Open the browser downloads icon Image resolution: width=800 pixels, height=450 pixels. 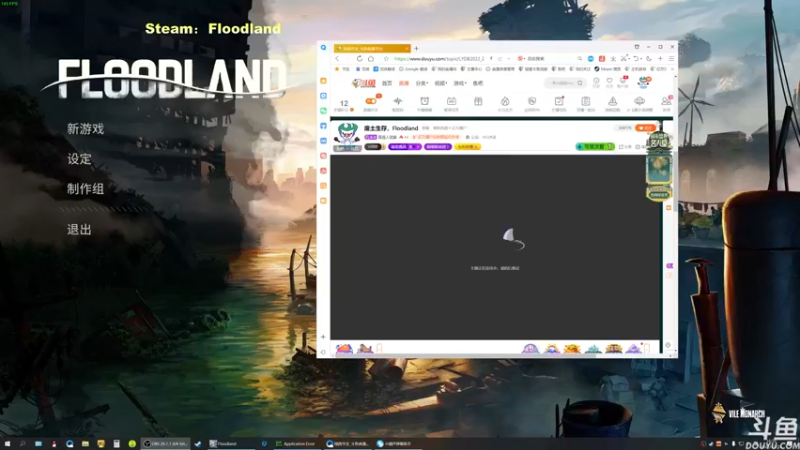(613, 59)
